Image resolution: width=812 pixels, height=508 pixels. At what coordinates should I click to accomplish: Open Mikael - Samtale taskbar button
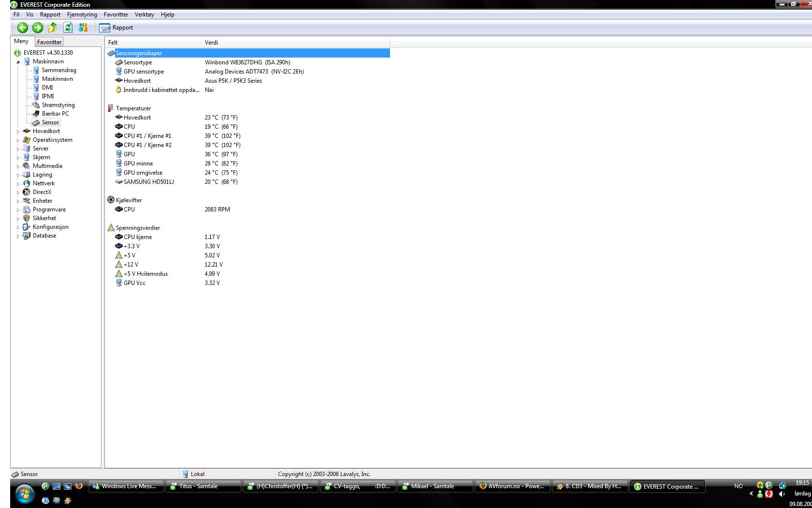435,486
